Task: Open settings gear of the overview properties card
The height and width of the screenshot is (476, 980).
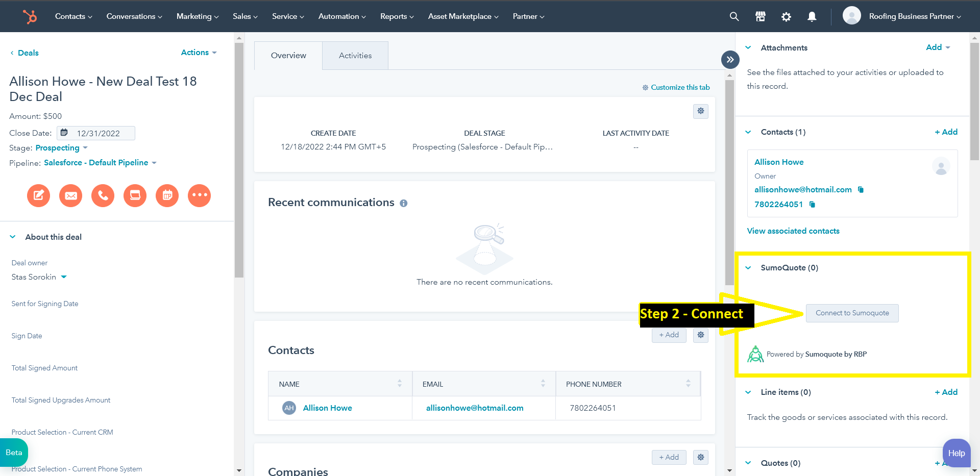Action: 700,111
